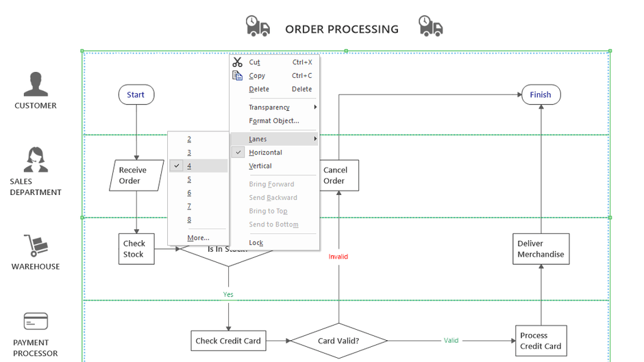Click the Warehouse hand truck icon
This screenshot has width=644, height=362.
[36, 246]
